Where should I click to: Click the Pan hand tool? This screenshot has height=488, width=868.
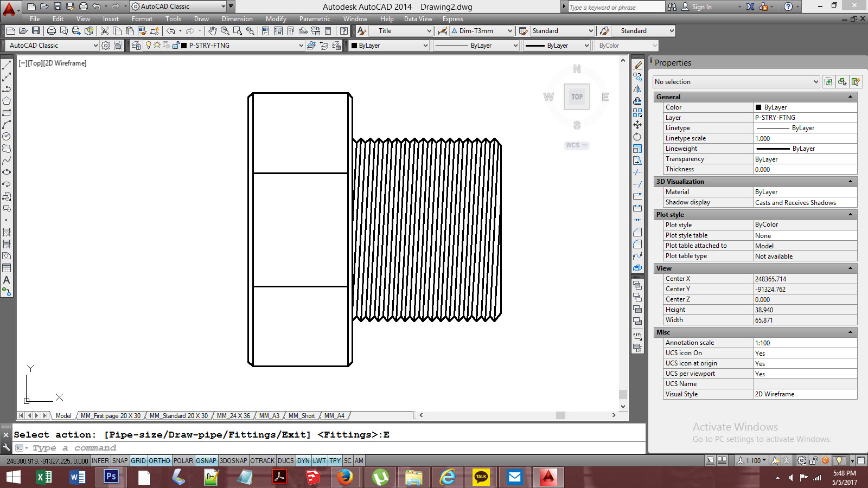click(x=213, y=31)
